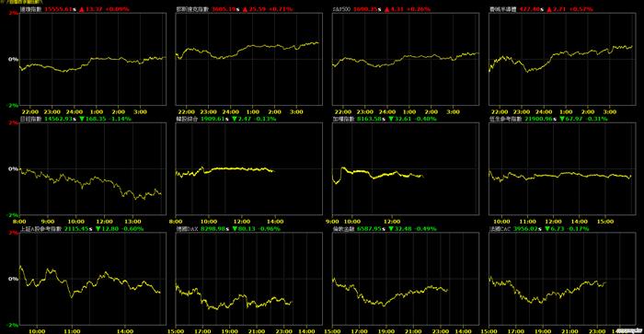Select the 那斯達克指數 title label
The image size is (644, 334).
192,9
